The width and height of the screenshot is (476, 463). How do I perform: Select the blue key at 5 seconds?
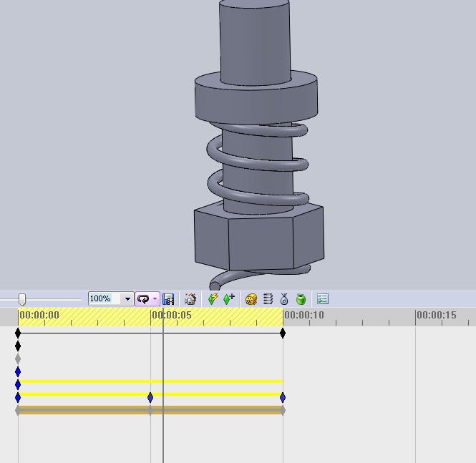(x=150, y=397)
